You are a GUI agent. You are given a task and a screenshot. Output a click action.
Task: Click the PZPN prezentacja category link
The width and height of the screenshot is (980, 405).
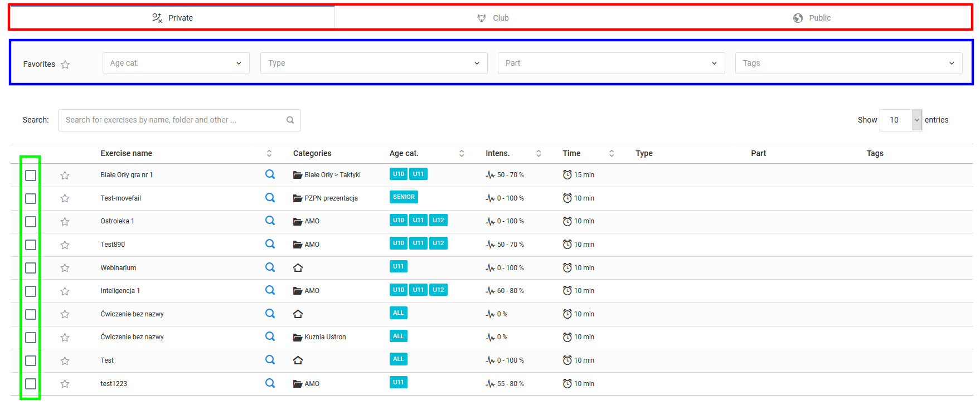point(331,198)
